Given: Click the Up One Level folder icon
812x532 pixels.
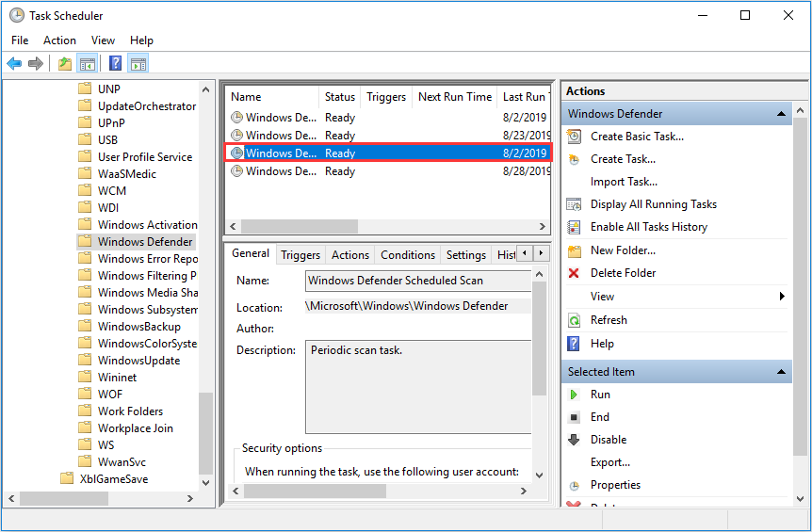Looking at the screenshot, I should [65, 64].
